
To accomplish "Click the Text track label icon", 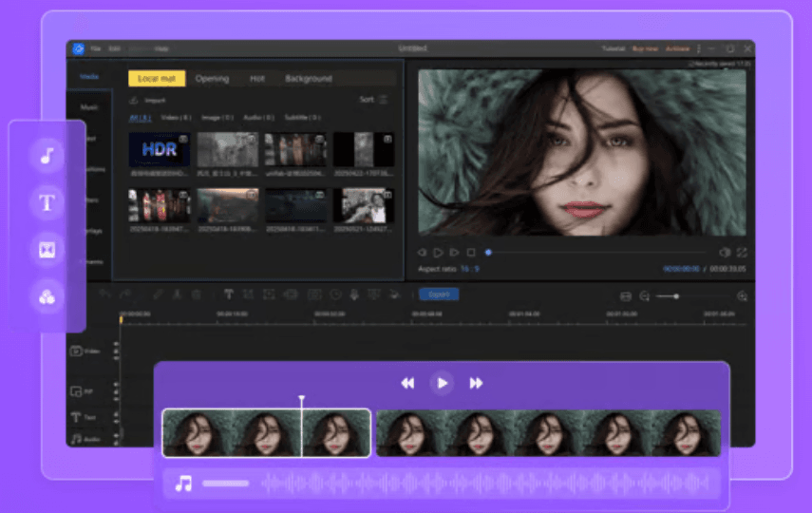I will point(76,417).
